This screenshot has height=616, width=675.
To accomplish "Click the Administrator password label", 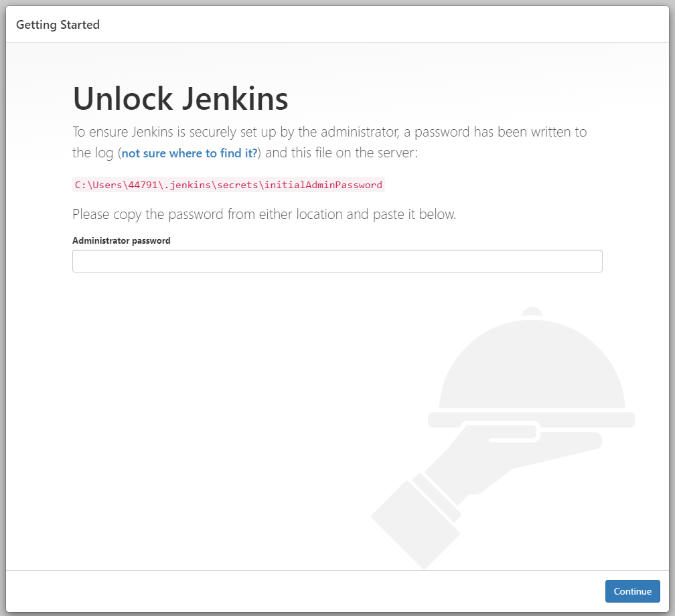I will tap(121, 240).
